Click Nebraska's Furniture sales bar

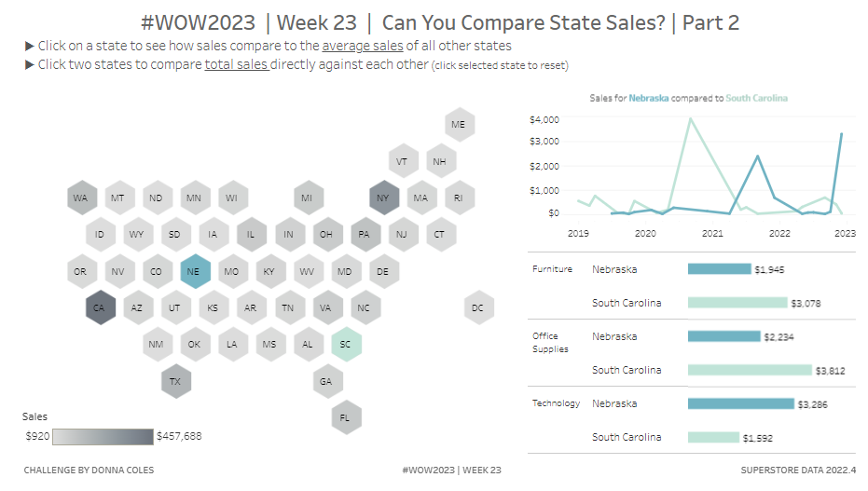(x=718, y=269)
